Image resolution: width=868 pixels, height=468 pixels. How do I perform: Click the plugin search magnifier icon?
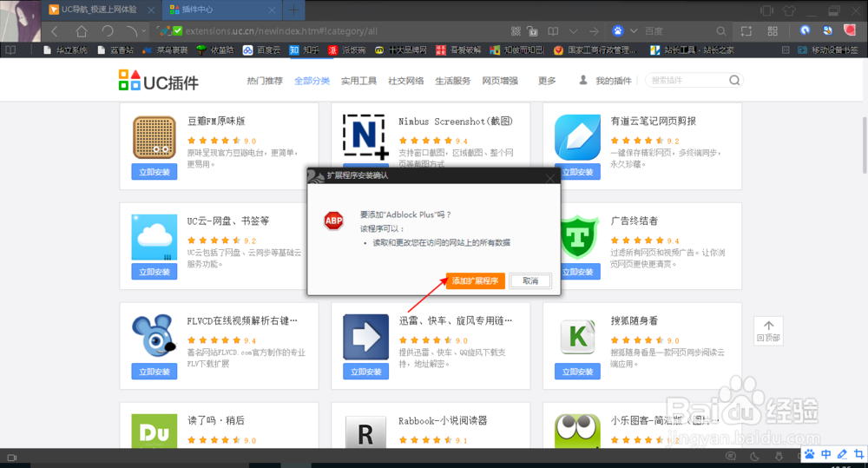[734, 80]
